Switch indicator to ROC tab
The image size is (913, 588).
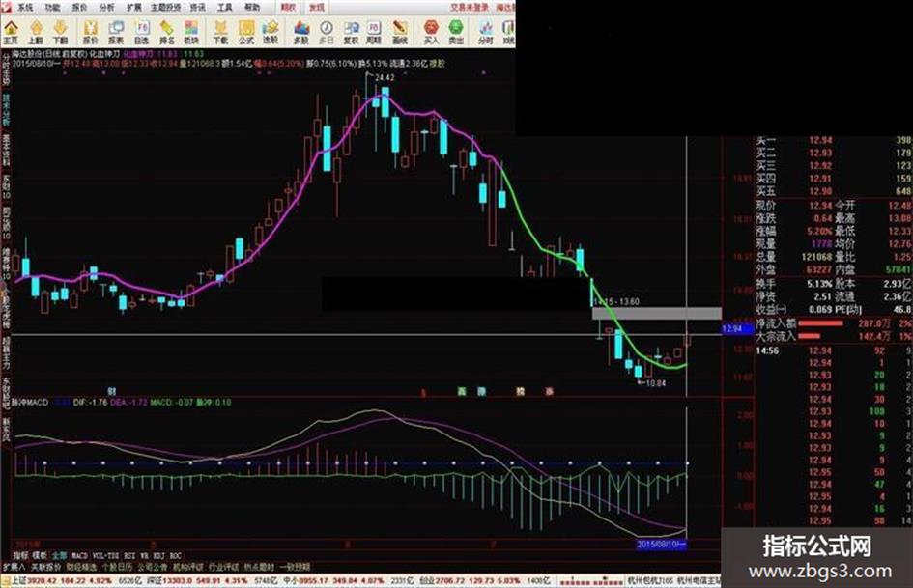click(x=175, y=556)
